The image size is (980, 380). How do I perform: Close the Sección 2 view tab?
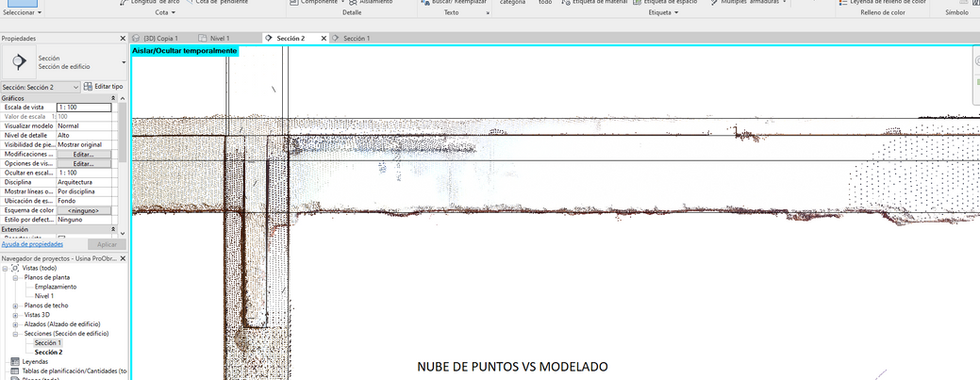[x=324, y=38]
